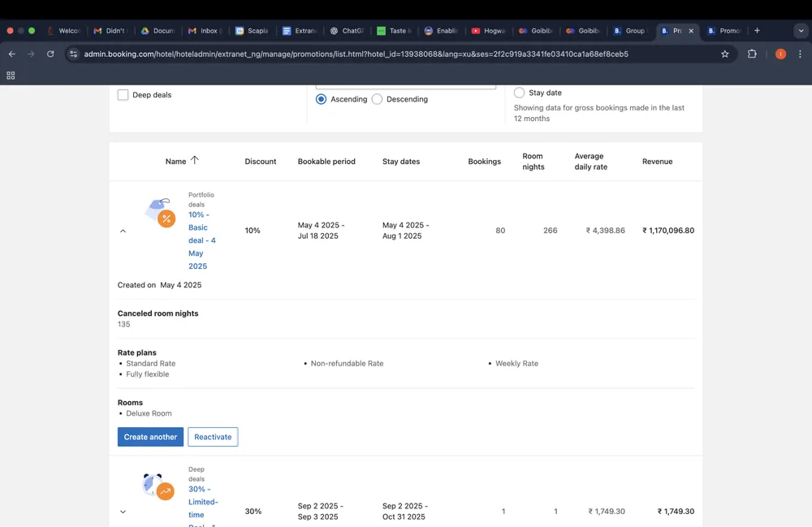Screen dimensions: 812x527
Task: Open the tab search dropdown arrow
Action: coord(801,31)
